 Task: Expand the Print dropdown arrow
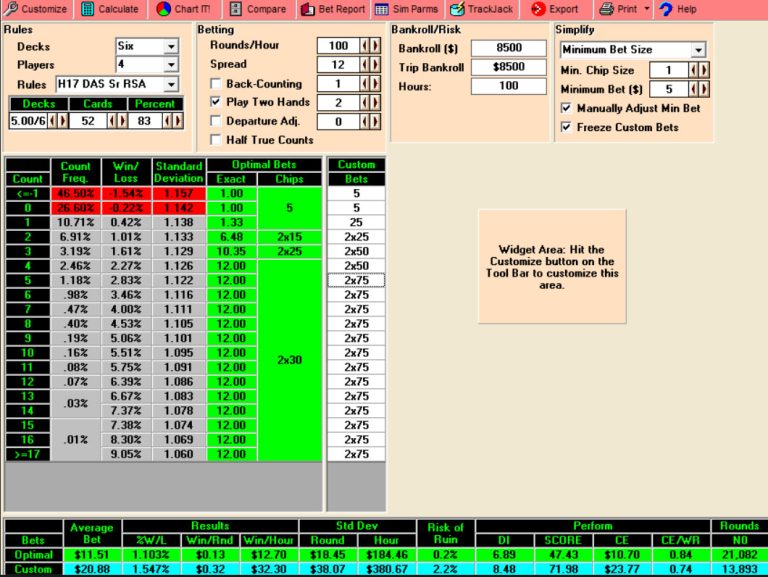pyautogui.click(x=647, y=8)
